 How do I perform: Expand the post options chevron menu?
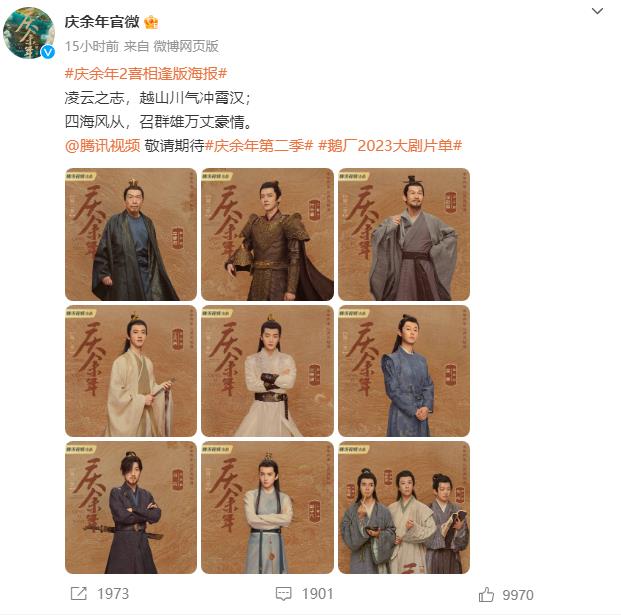point(597,11)
